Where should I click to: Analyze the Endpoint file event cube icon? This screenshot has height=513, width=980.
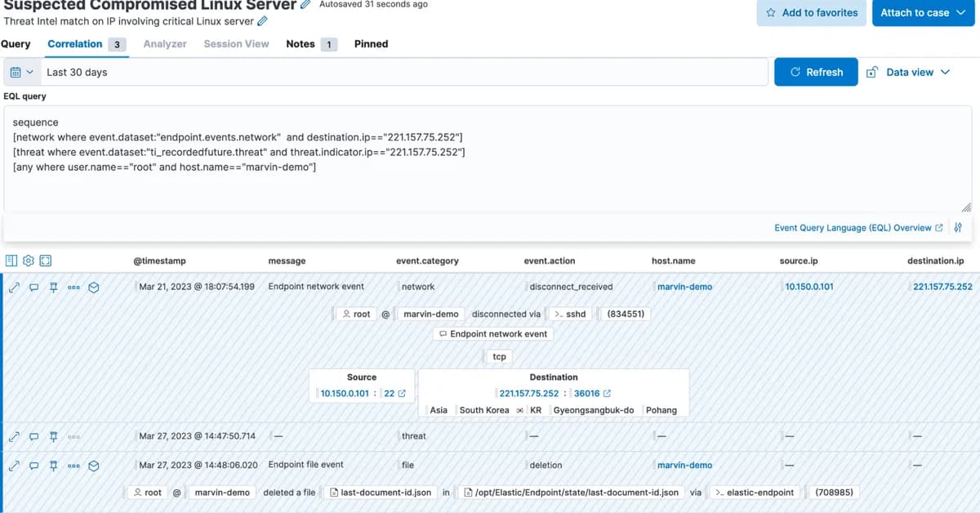click(94, 466)
